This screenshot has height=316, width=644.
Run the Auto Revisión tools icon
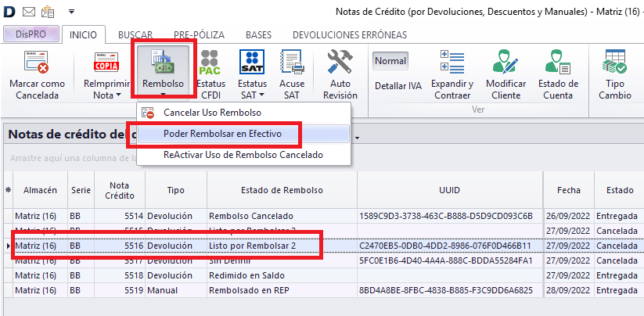340,62
